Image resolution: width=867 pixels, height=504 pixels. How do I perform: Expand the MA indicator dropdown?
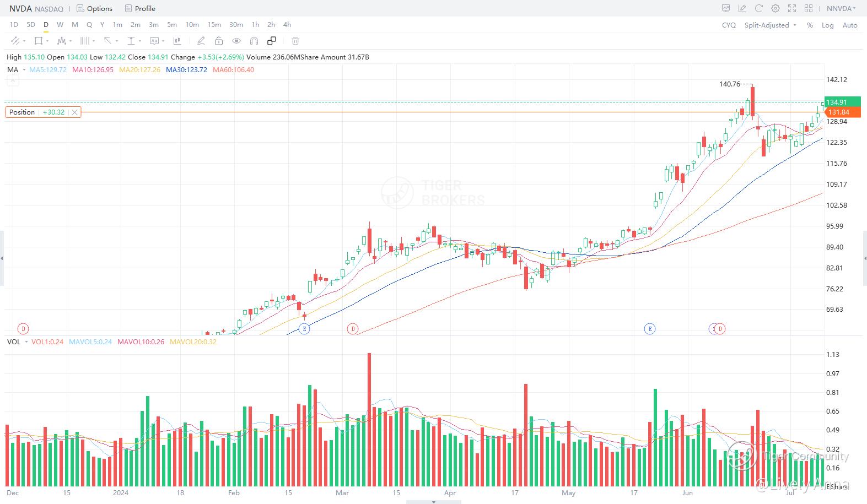[x=24, y=70]
